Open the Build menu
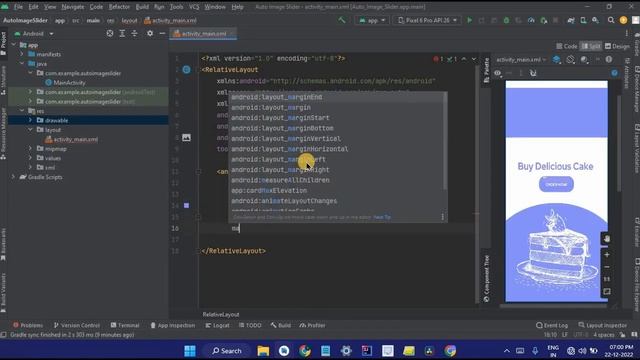The height and width of the screenshot is (360, 640). pos(142,7)
